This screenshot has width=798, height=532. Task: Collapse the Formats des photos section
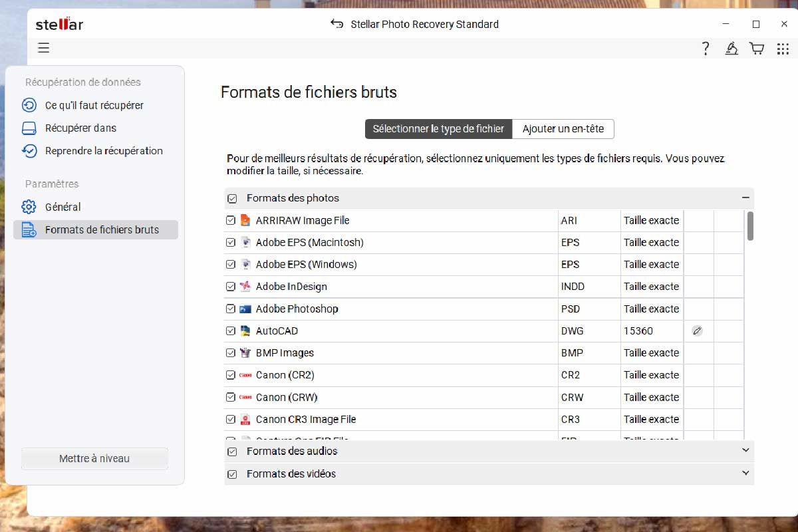(745, 198)
